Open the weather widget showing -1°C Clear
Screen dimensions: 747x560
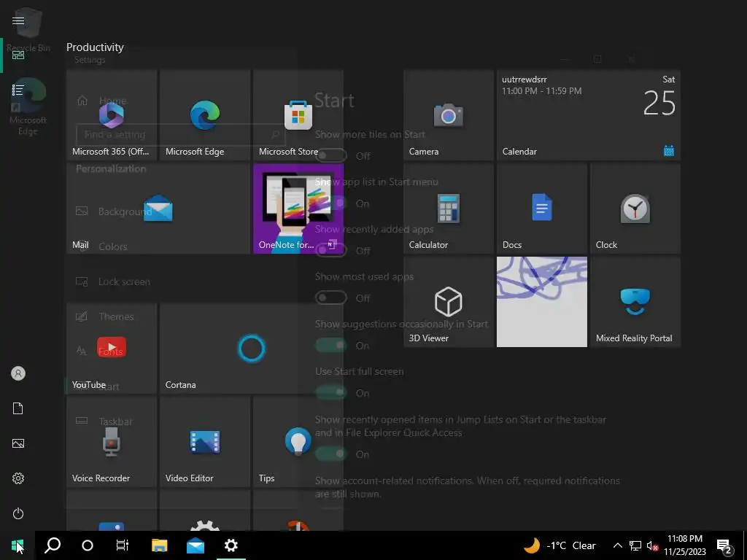560,545
